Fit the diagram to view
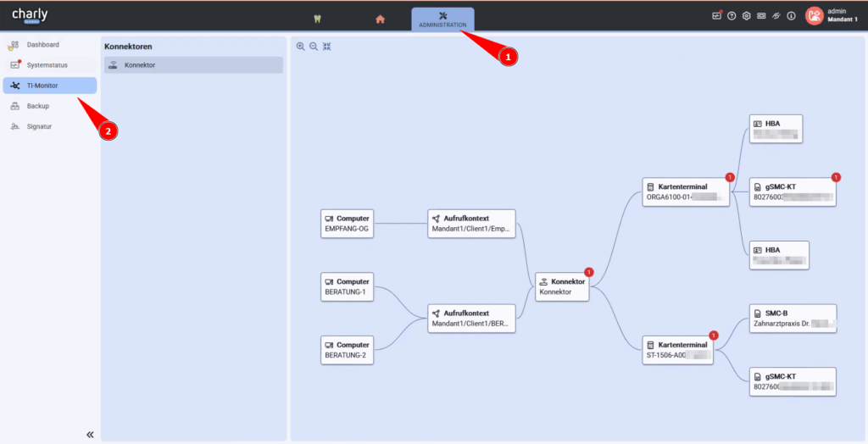 point(327,47)
